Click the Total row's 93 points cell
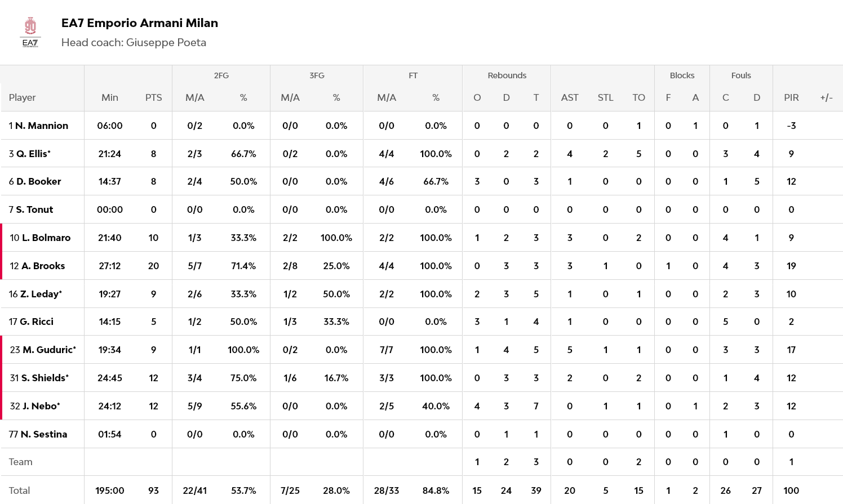843x504 pixels. (153, 490)
